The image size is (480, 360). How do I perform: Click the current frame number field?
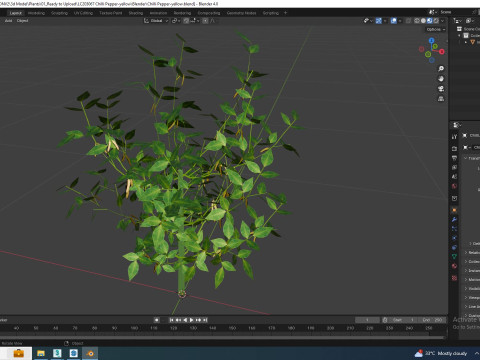coord(367,320)
